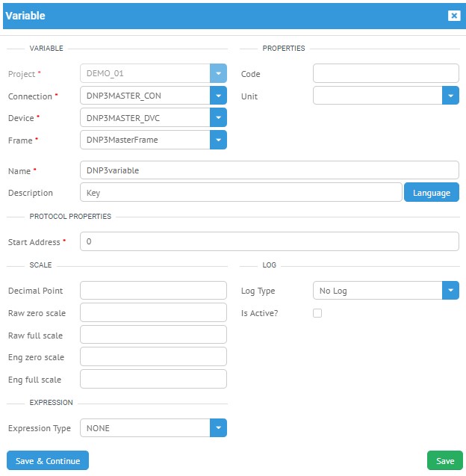Image resolution: width=466 pixels, height=476 pixels.
Task: Click the Start Address field
Action: coord(269,241)
